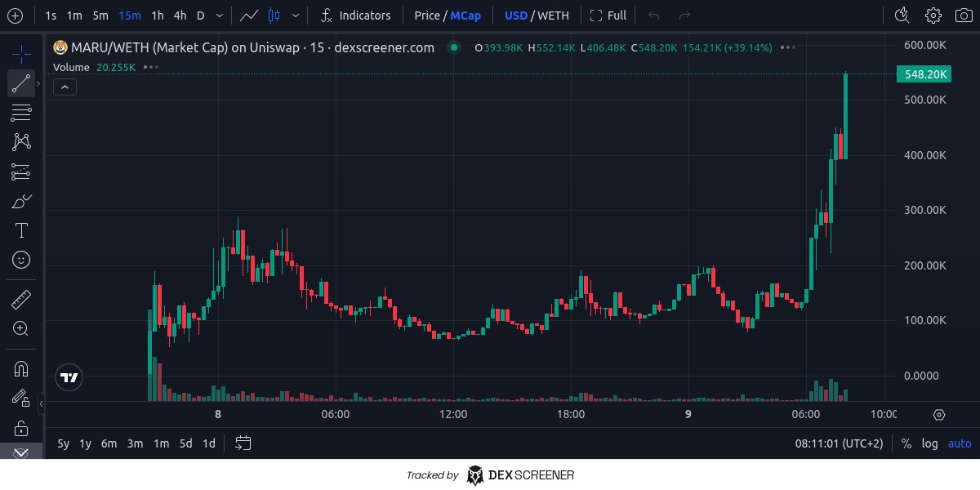The image size is (980, 490).
Task: Switch interval to 1m in top bar
Action: click(x=74, y=15)
